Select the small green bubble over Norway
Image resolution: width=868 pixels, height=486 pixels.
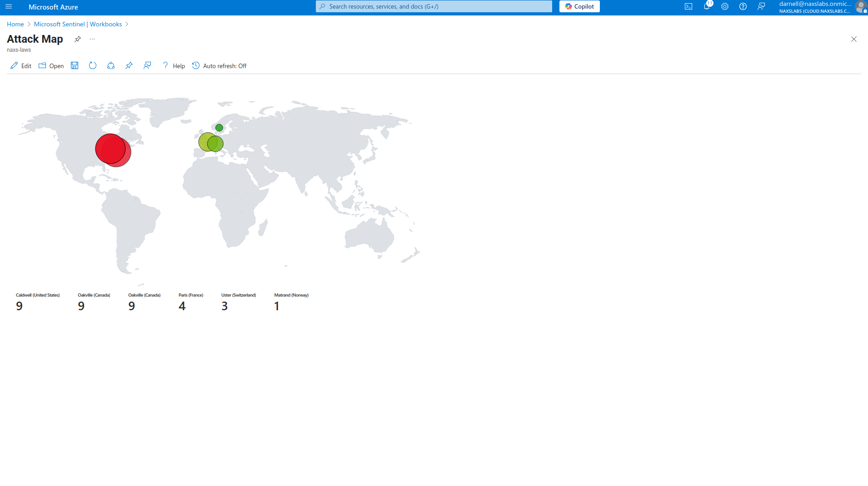pyautogui.click(x=219, y=128)
